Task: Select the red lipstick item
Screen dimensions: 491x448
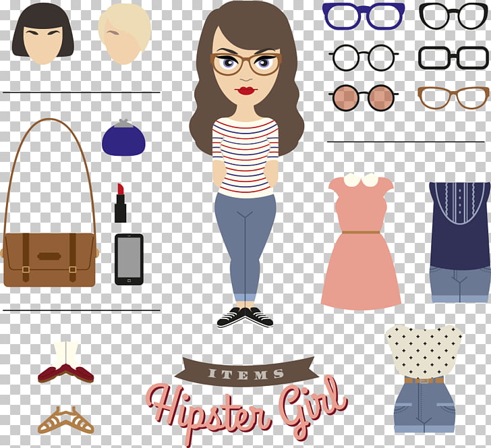Action: point(120,203)
